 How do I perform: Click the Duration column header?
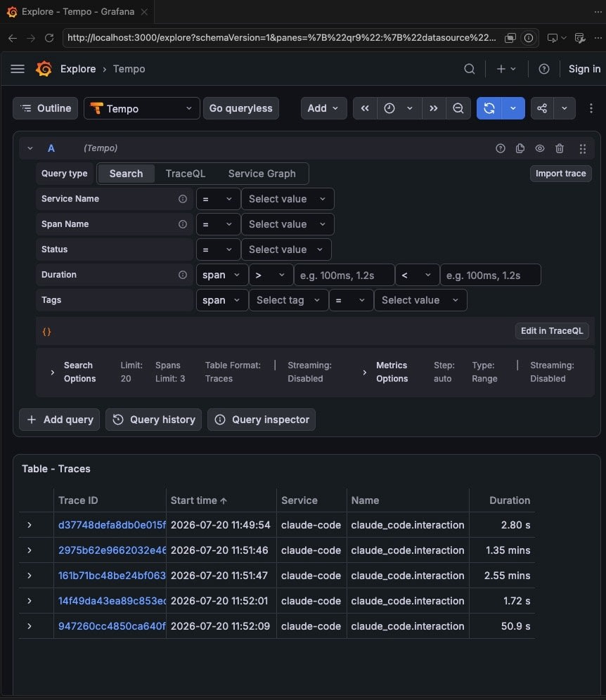[x=510, y=500]
